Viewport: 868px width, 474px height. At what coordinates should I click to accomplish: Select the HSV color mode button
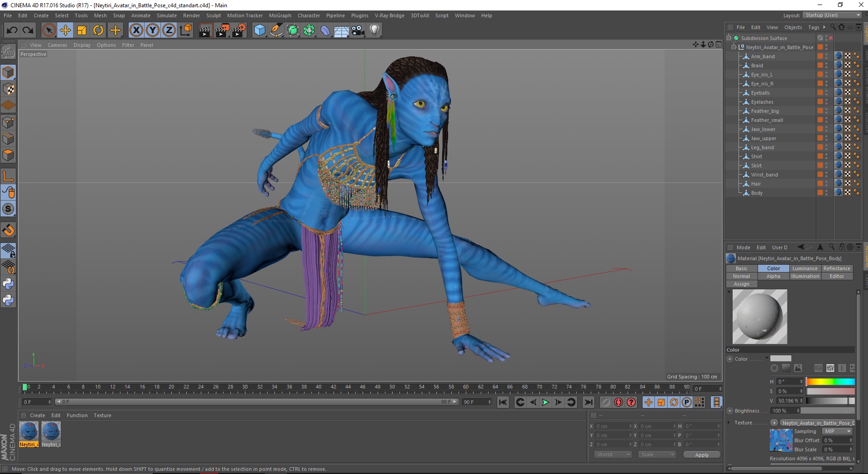830,368
